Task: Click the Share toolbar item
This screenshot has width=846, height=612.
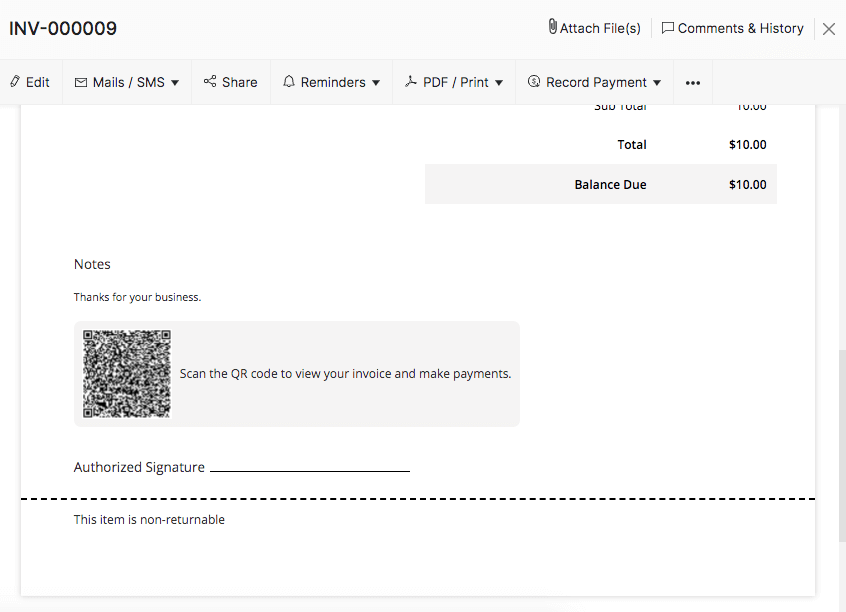Action: [230, 82]
